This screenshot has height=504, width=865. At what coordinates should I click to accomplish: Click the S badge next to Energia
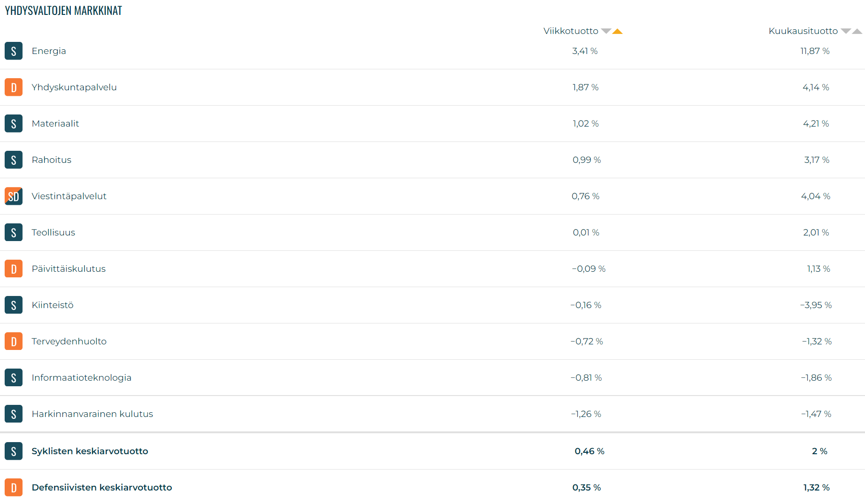(14, 51)
